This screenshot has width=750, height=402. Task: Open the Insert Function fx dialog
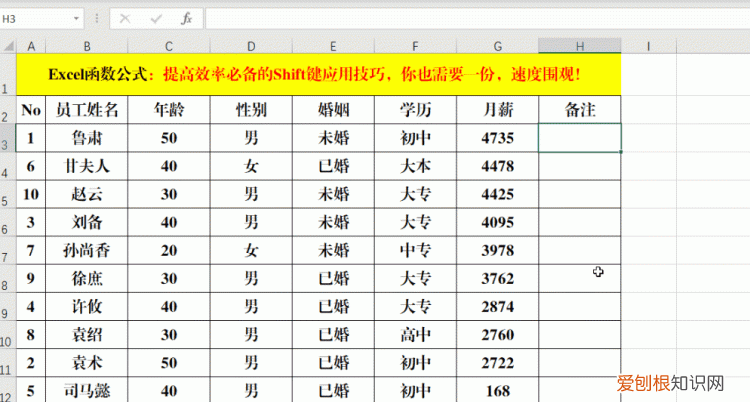click(x=187, y=19)
